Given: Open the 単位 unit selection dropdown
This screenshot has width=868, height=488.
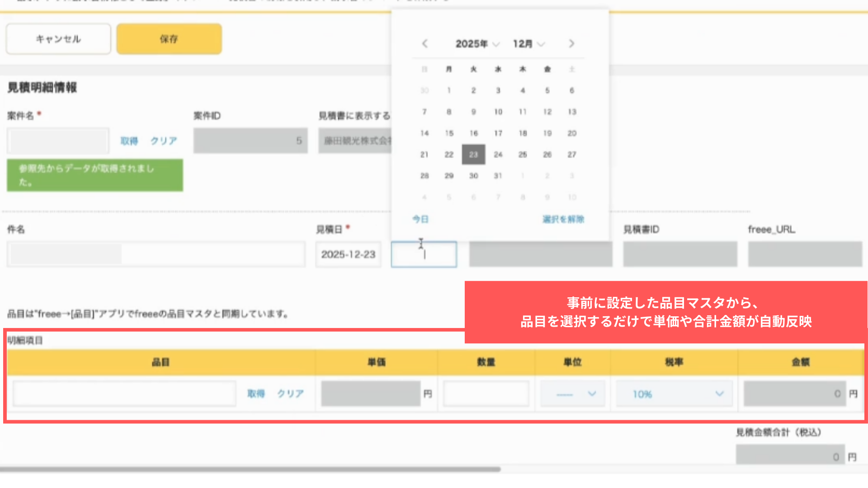Looking at the screenshot, I should coord(572,394).
